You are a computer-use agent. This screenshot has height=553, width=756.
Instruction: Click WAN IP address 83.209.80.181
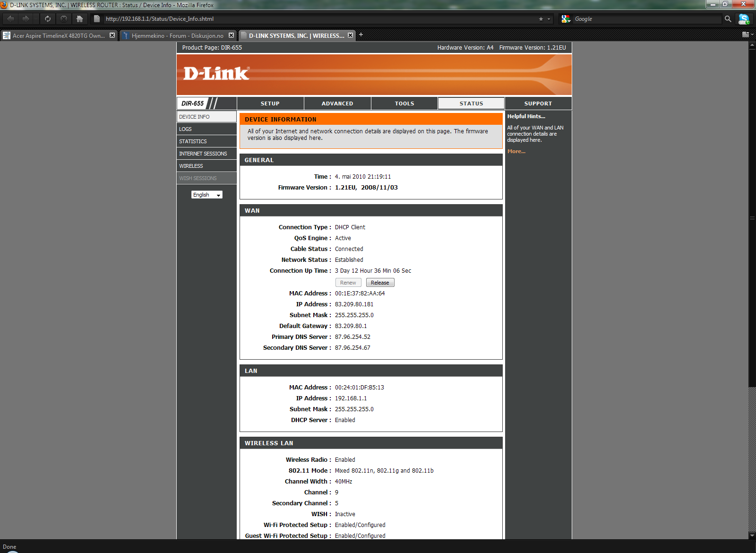click(x=354, y=304)
